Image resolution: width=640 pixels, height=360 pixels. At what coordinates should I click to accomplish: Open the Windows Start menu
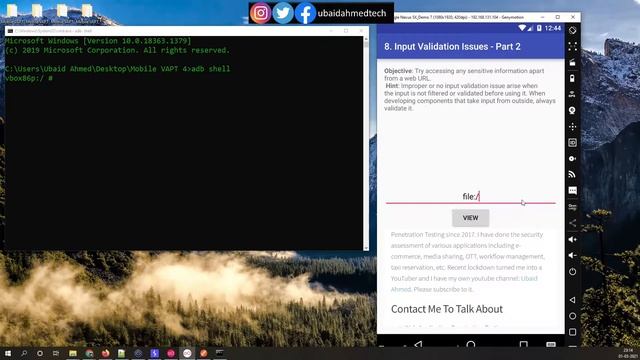pyautogui.click(x=8, y=353)
